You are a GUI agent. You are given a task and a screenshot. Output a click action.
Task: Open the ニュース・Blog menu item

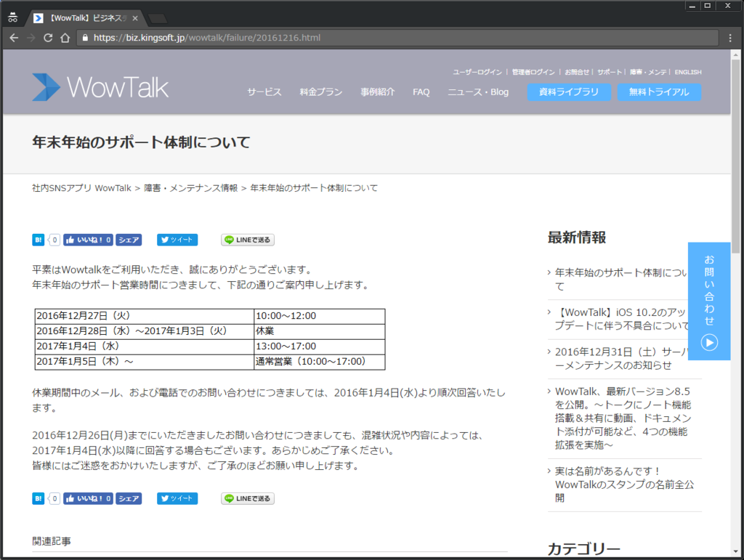(478, 92)
